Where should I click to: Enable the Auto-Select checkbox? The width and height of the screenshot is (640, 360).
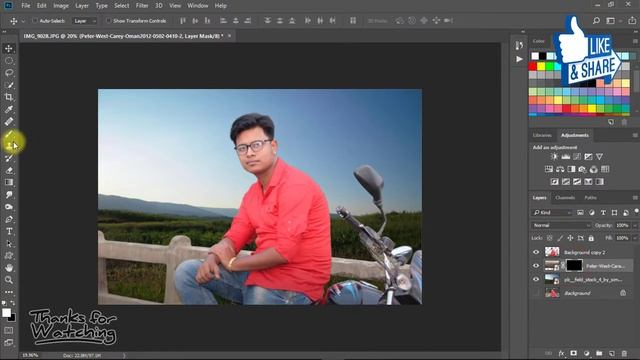pyautogui.click(x=35, y=20)
